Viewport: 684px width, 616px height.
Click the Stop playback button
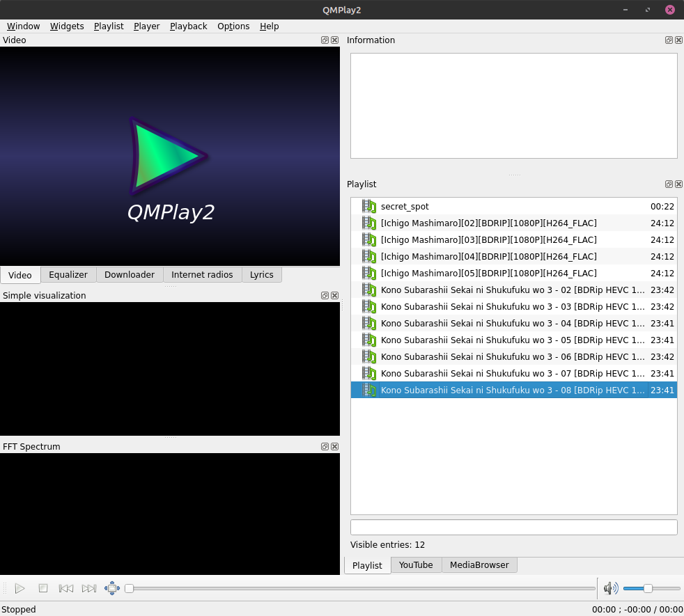point(42,589)
